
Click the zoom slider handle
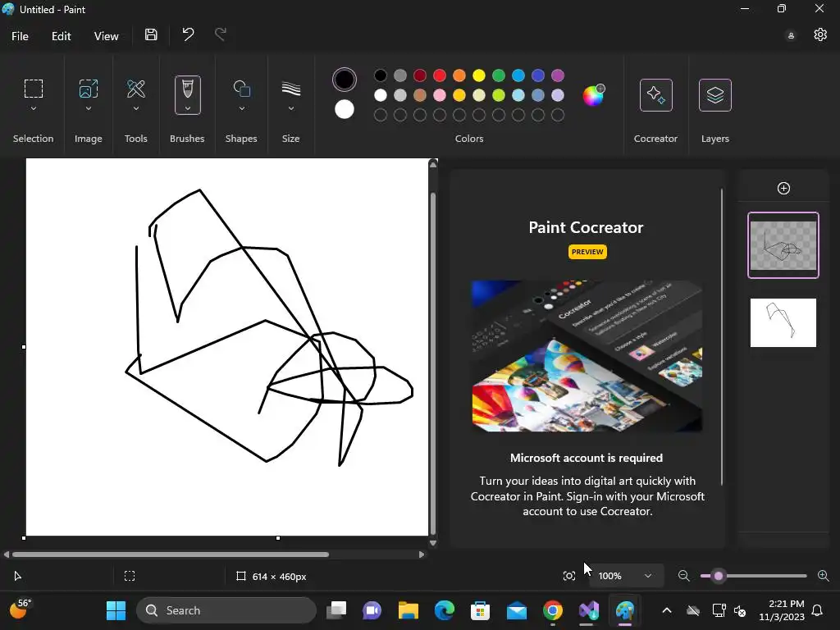point(719,576)
